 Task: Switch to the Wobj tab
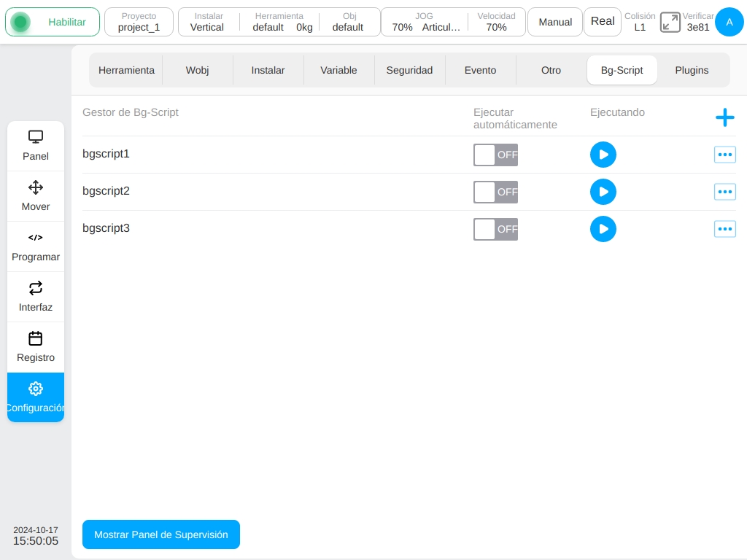coord(197,70)
